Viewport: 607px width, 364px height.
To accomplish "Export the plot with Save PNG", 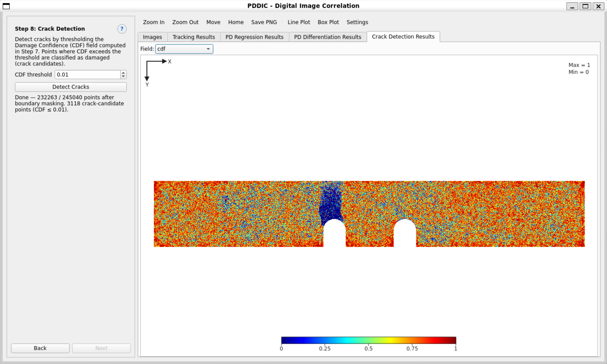I will (x=264, y=22).
